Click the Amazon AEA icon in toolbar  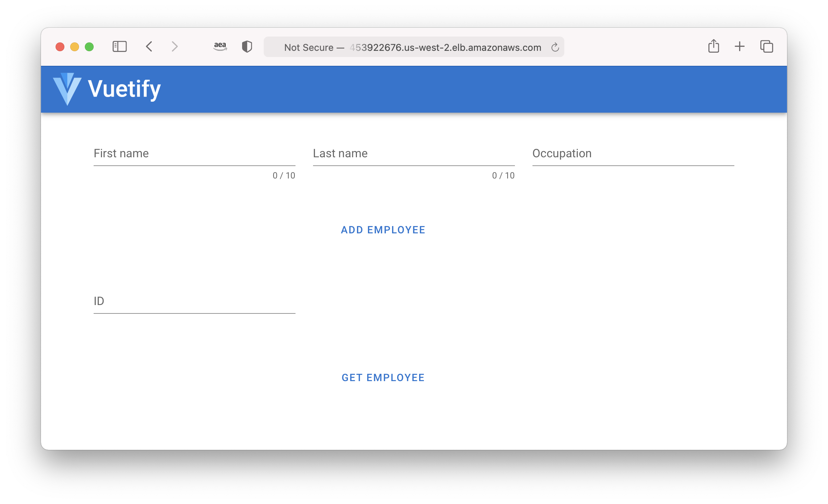(x=220, y=47)
